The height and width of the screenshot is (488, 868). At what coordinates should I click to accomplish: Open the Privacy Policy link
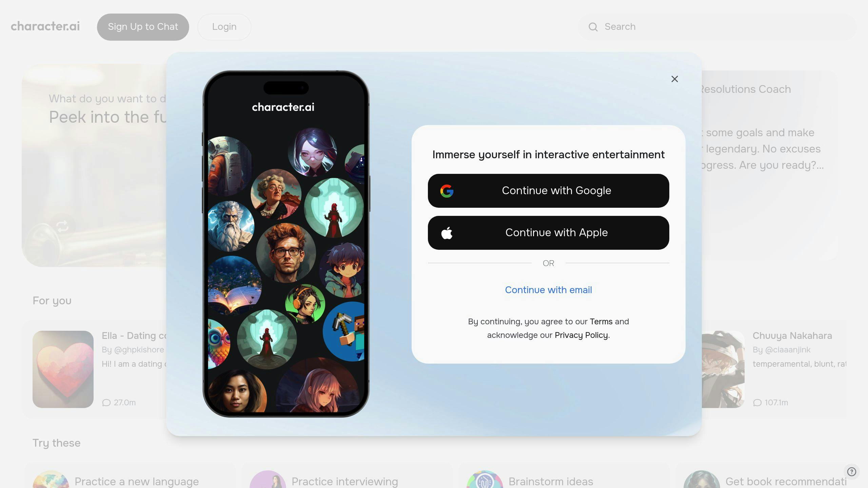[x=581, y=335]
